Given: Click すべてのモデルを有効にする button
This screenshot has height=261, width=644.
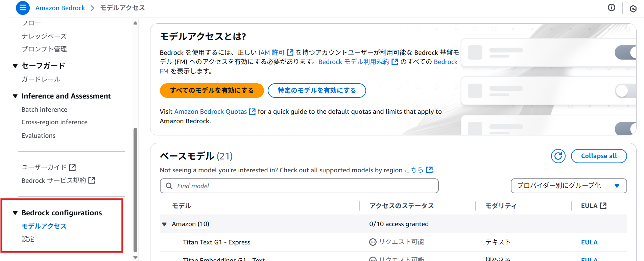Looking at the screenshot, I should point(212,90).
